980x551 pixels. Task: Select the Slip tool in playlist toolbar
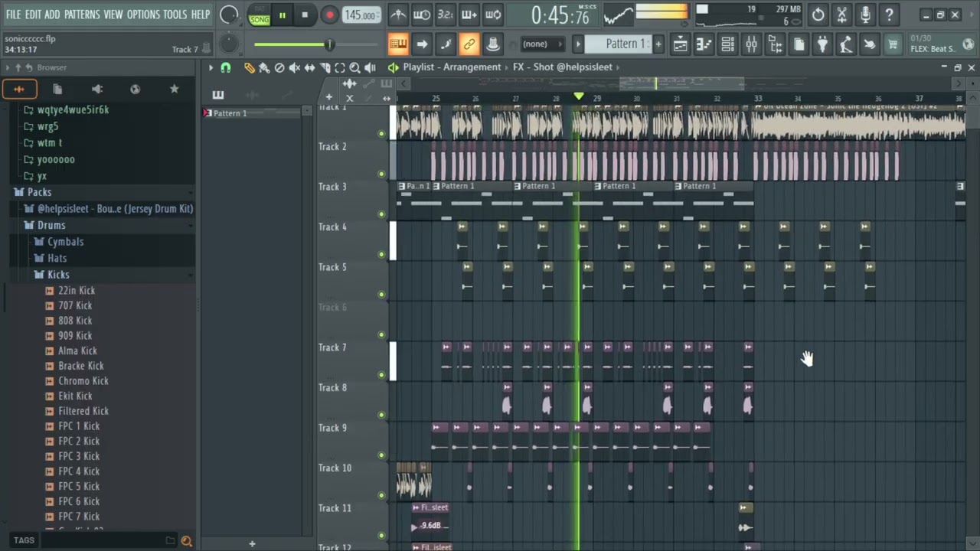(309, 67)
